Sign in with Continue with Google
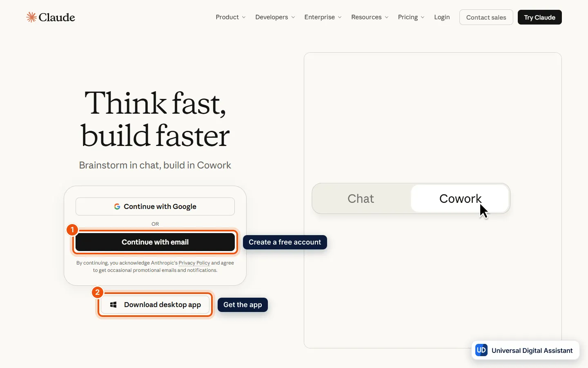 [x=155, y=206]
